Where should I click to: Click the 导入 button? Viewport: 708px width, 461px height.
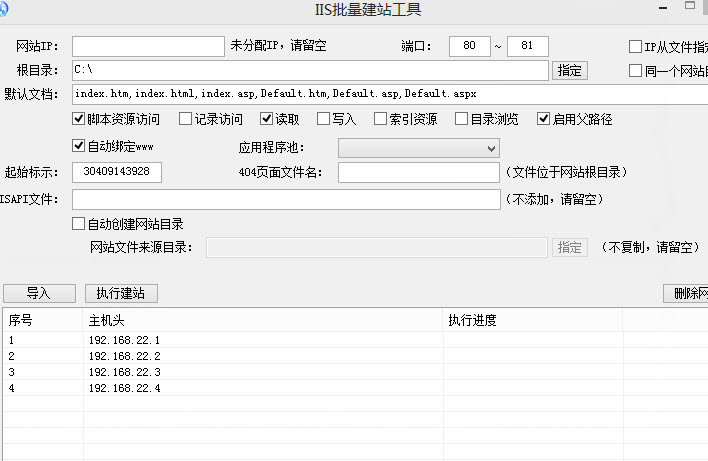pos(39,293)
